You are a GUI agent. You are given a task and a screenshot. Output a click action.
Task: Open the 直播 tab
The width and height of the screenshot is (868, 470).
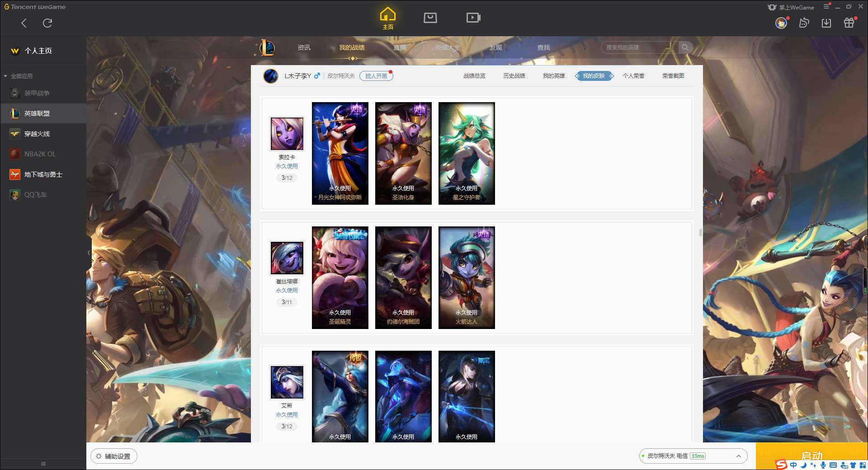(x=400, y=47)
